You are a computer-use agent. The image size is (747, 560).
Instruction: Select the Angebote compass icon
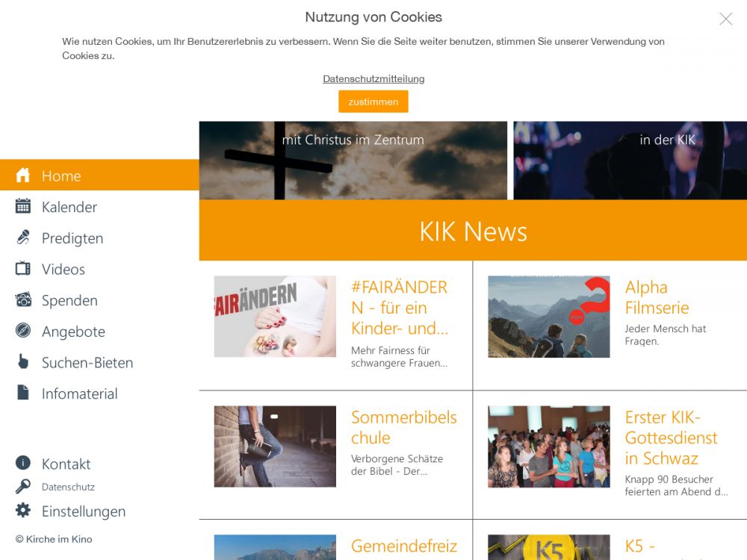[23, 331]
